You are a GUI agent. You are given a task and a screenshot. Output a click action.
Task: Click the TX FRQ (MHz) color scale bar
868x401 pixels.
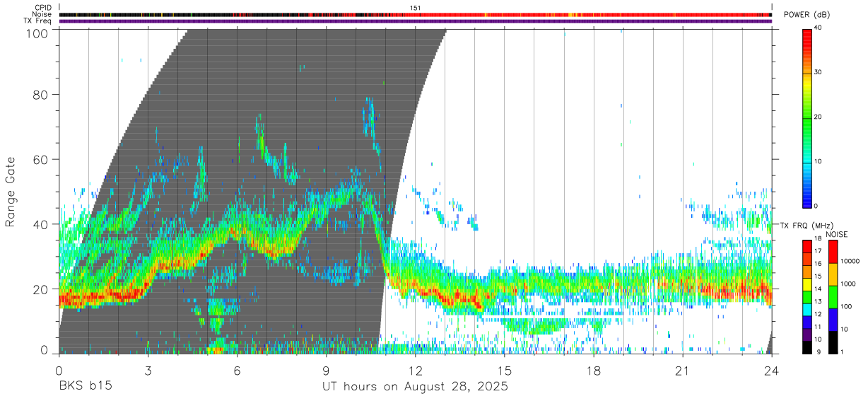pyautogui.click(x=807, y=297)
